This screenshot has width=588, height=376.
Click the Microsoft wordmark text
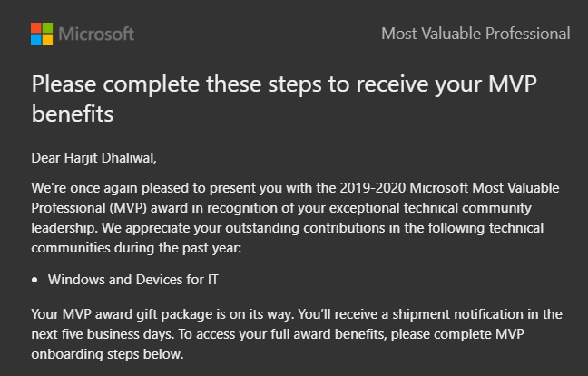pyautogui.click(x=96, y=34)
